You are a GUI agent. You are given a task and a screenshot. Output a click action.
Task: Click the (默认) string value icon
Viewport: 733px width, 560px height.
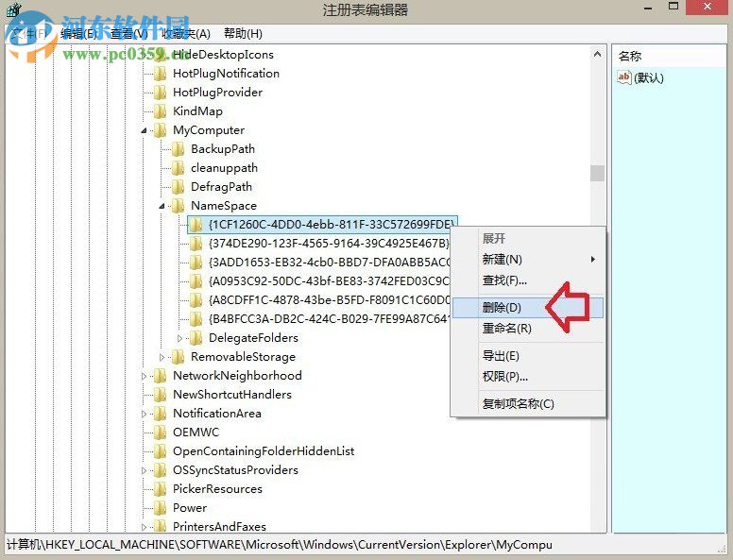pos(624,77)
